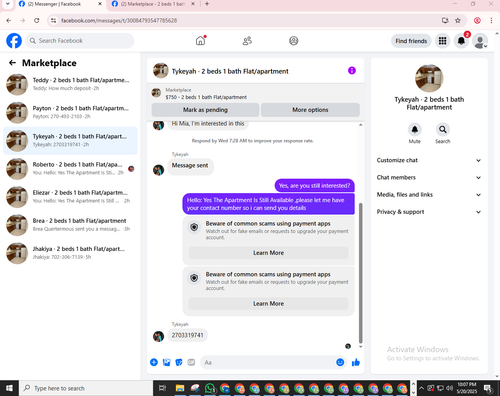
Task: Open File Explorer from taskbar
Action: [180, 388]
